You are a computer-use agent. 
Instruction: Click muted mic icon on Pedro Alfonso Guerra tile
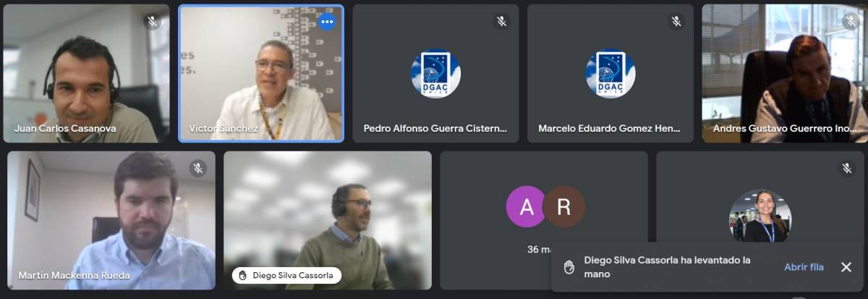pos(501,22)
